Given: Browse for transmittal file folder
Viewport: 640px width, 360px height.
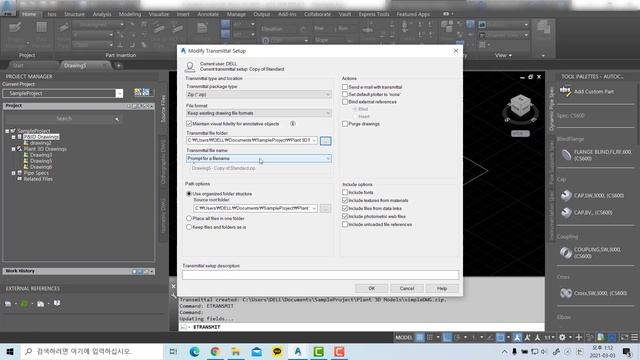Looking at the screenshot, I should click(325, 140).
